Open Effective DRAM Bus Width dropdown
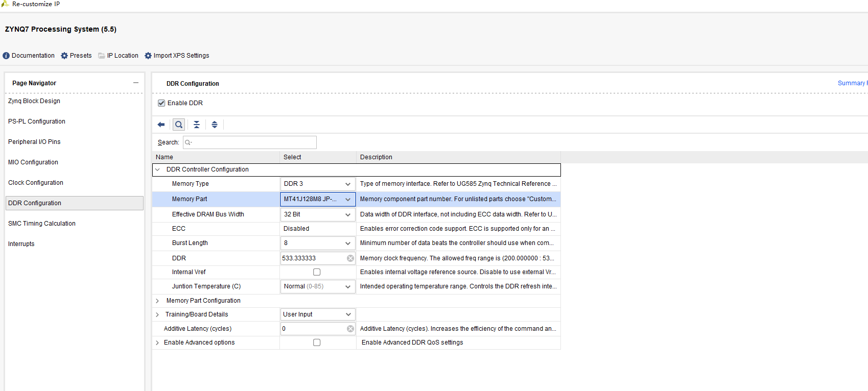This screenshot has height=391, width=868. coord(318,214)
